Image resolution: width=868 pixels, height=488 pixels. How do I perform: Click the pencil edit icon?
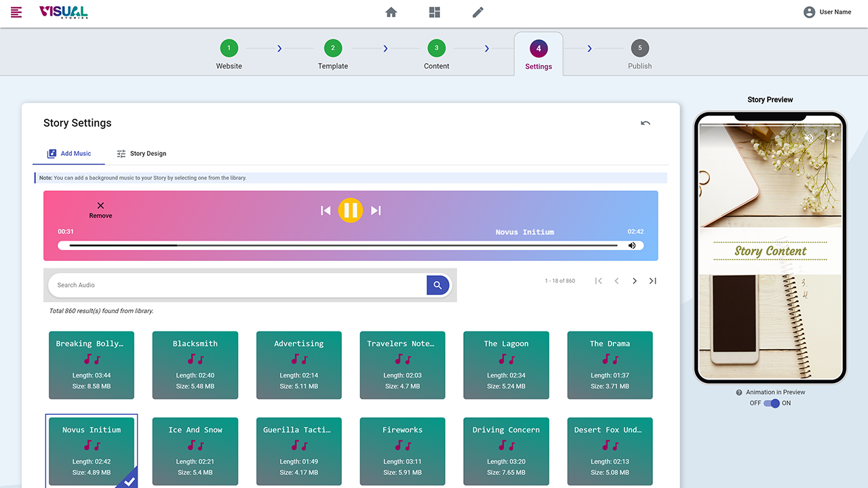[x=478, y=12]
